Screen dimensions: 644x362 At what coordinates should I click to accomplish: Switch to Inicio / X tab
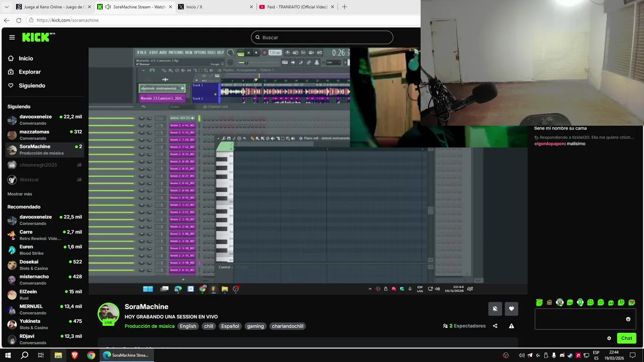pos(216,7)
